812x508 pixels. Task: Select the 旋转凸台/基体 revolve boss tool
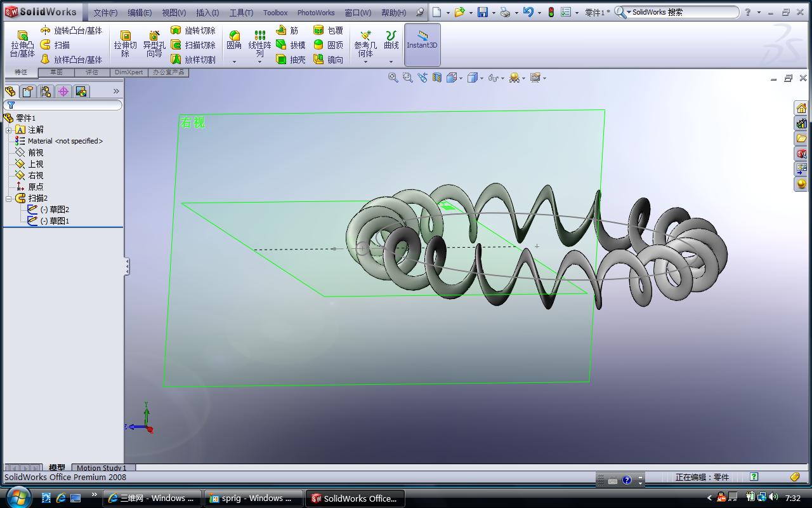[70, 30]
